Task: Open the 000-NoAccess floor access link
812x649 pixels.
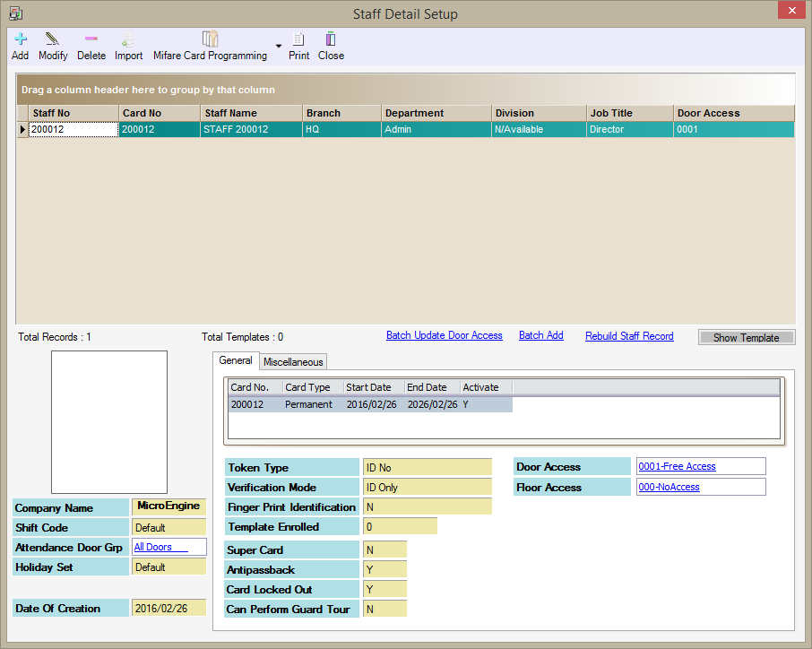Action: click(668, 487)
